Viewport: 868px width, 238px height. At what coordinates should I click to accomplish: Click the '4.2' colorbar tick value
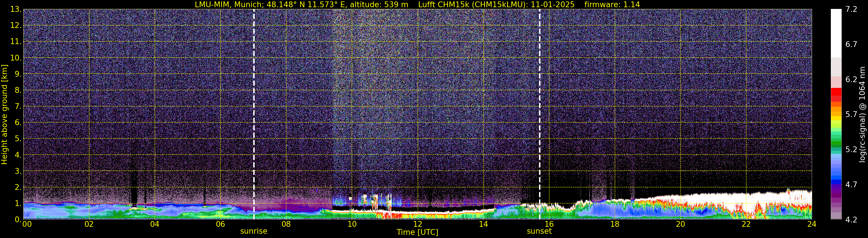point(851,220)
